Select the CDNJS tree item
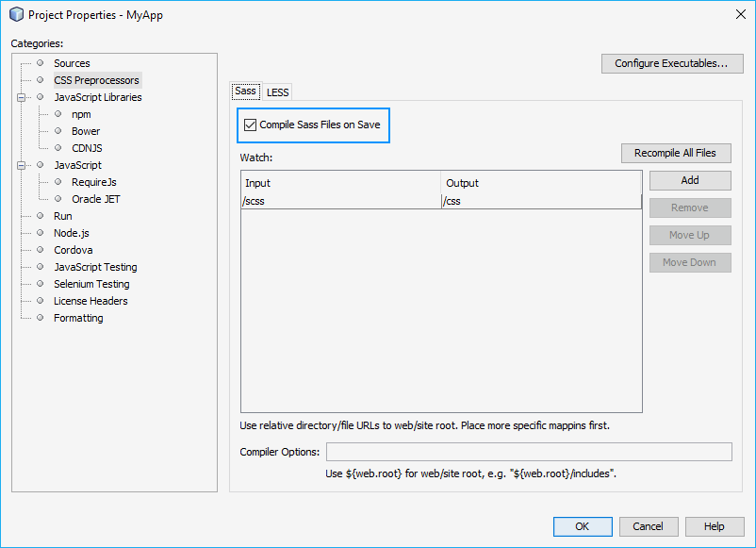The width and height of the screenshot is (756, 548). tap(88, 148)
